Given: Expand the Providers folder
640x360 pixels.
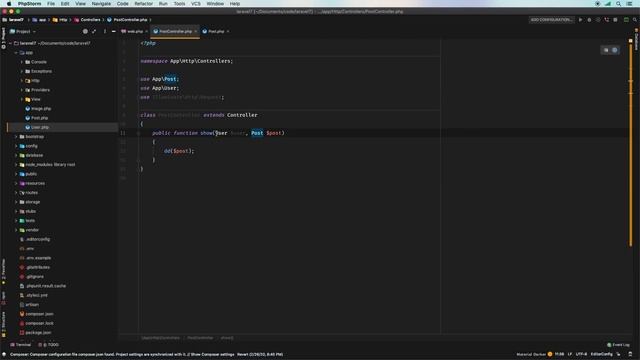Looking at the screenshot, I should tap(22, 90).
